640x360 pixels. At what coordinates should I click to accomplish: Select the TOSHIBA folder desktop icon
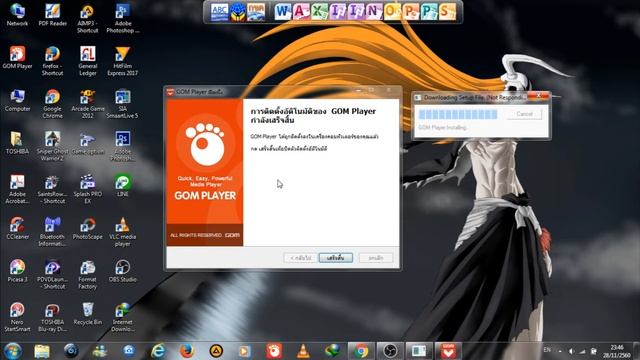(17, 143)
